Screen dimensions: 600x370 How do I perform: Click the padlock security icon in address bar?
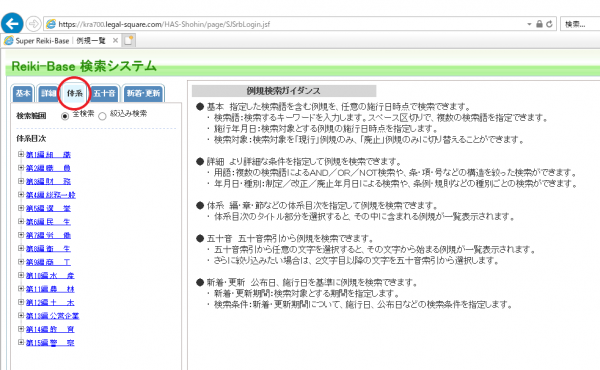(x=539, y=24)
